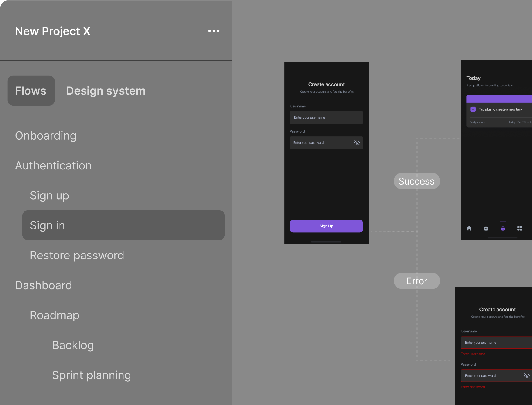Expand the Authentication flow group
Viewport: 532px width, 405px height.
53,166
